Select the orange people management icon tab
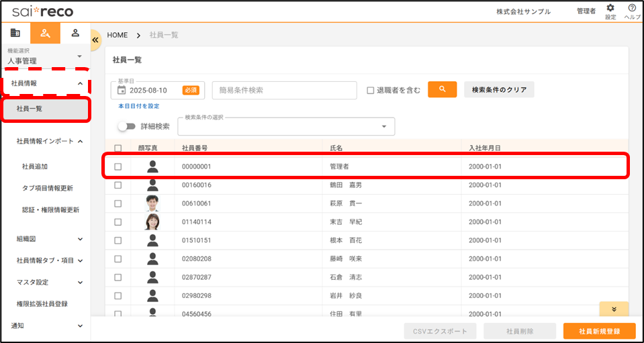This screenshot has height=343, width=644. [45, 33]
